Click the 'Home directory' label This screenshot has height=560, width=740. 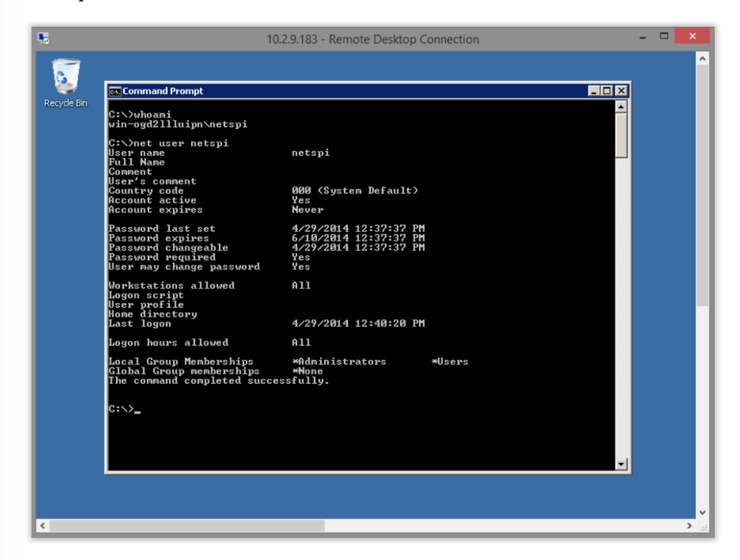pyautogui.click(x=153, y=314)
